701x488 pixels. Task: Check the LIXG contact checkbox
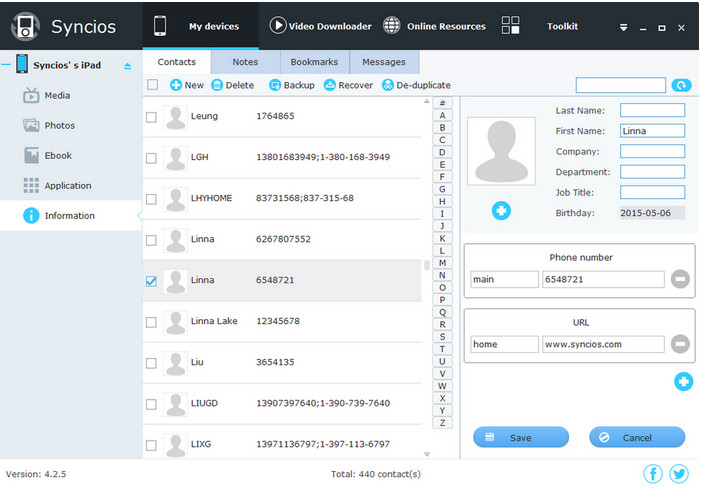tap(151, 445)
